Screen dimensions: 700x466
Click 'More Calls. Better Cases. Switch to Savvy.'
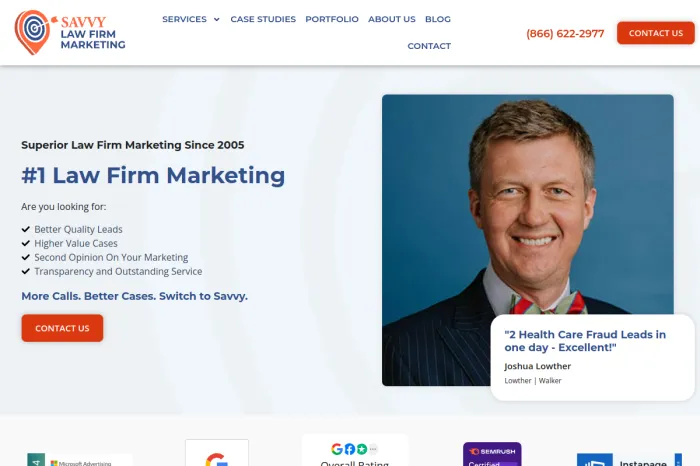point(134,296)
